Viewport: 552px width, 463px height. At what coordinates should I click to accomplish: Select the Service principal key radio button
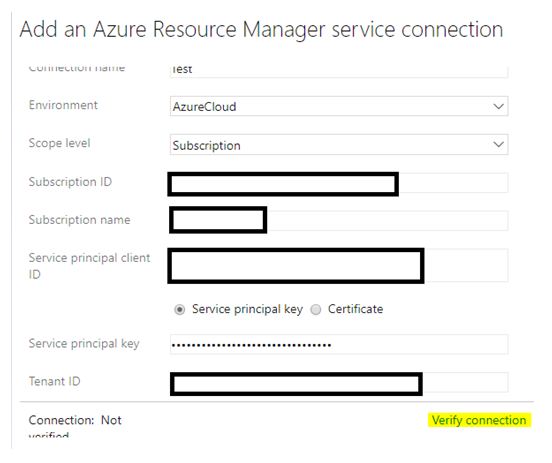pyautogui.click(x=180, y=309)
